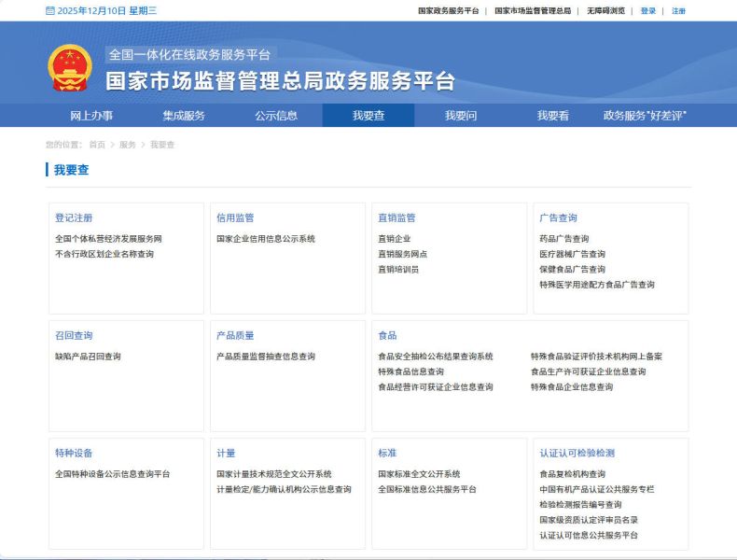Open 特殊食品信息查询 link
This screenshot has height=560, width=737.
[x=411, y=371]
